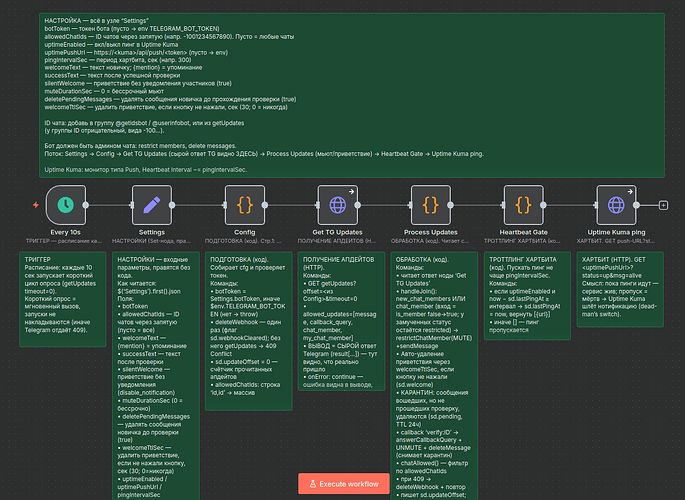Select the Every 10s schedule trigger node
The width and height of the screenshot is (685, 500).
point(66,205)
